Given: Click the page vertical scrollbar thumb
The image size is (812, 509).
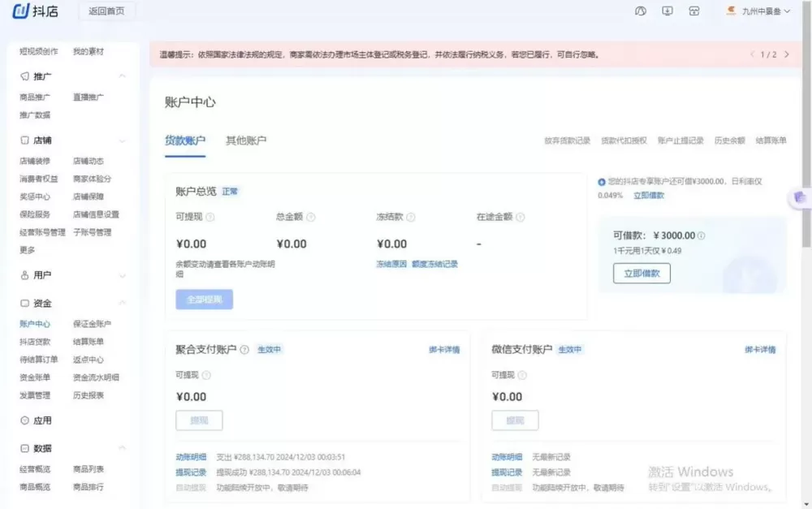Looking at the screenshot, I should coord(807,124).
